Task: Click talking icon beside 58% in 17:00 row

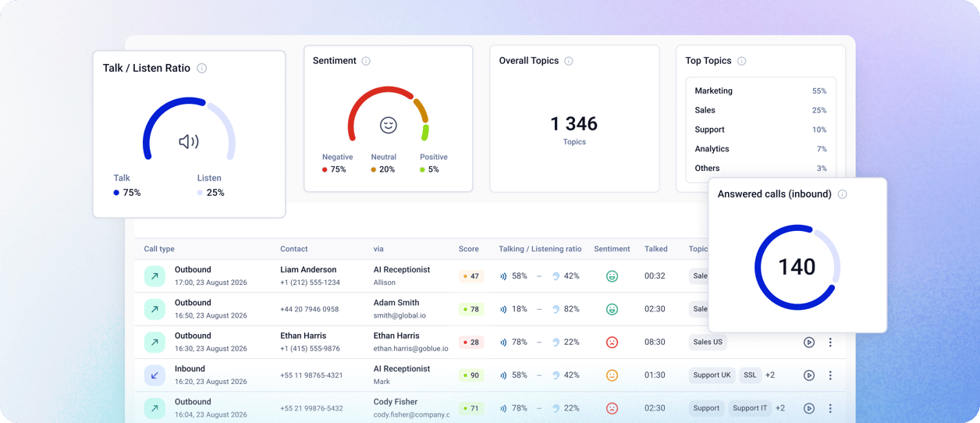Action: pyautogui.click(x=503, y=276)
